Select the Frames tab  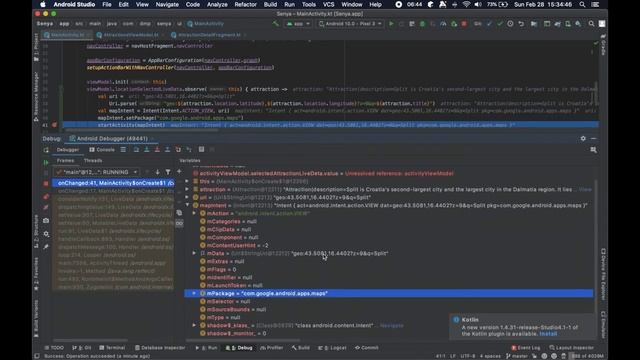pos(65,161)
